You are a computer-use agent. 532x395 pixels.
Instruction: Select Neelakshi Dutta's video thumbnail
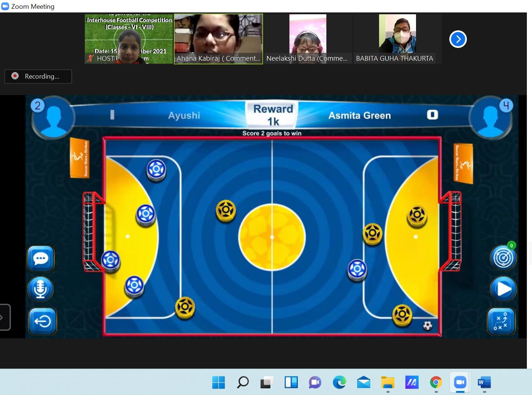pyautogui.click(x=308, y=39)
